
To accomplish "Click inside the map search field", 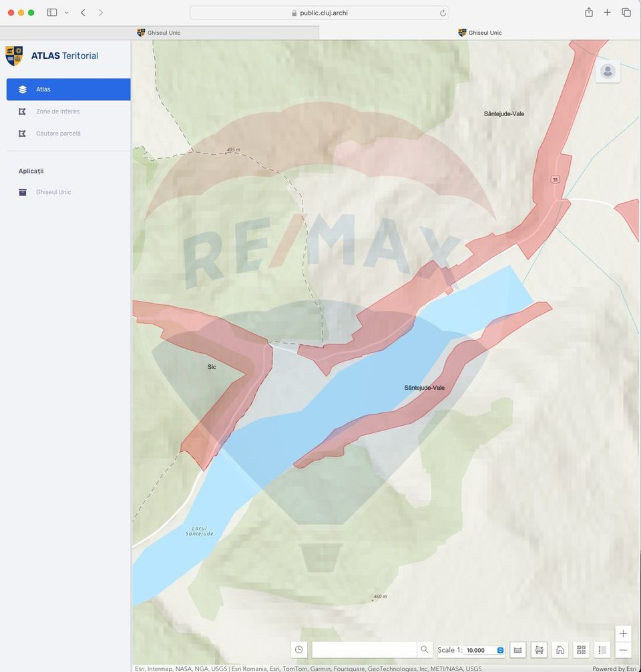I will pos(364,649).
